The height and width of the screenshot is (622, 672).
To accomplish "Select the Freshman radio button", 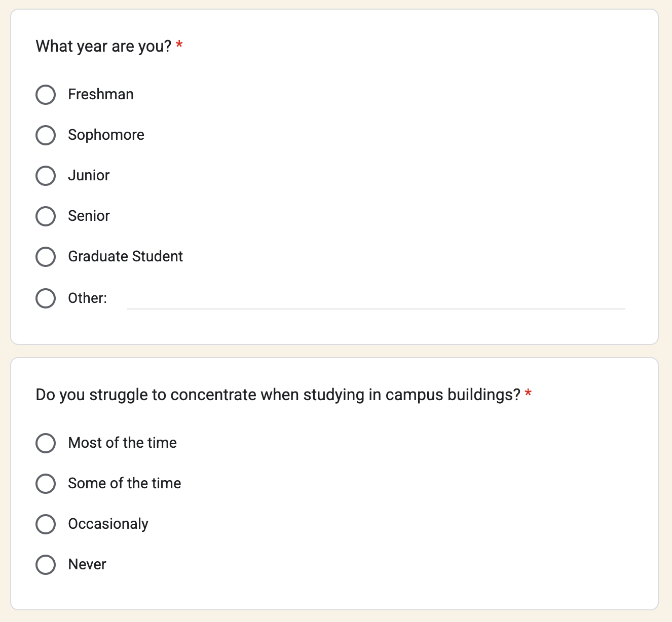I will (x=46, y=95).
